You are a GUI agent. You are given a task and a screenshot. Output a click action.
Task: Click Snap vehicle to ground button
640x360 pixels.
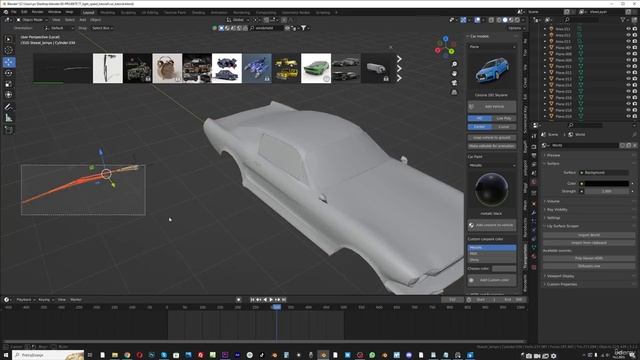click(492, 138)
